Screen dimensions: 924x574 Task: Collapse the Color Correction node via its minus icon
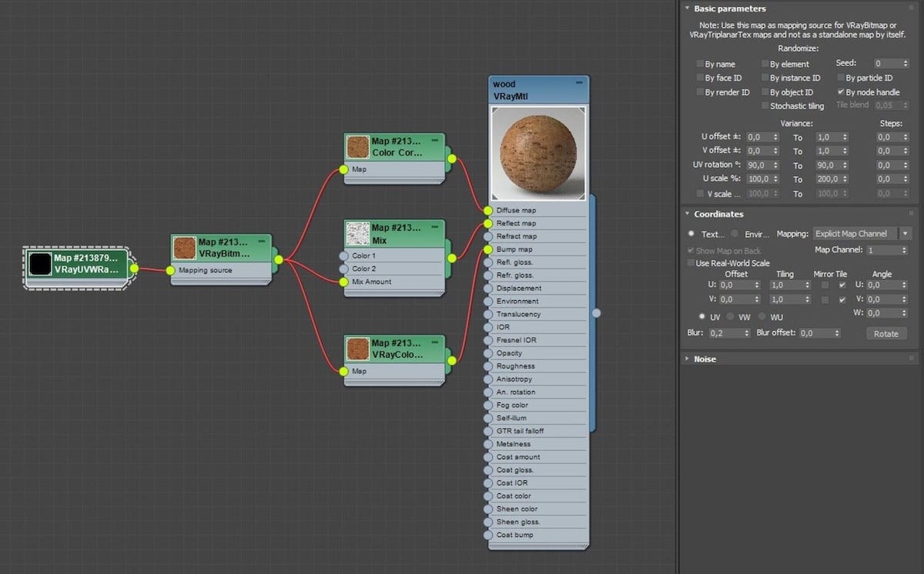coord(435,142)
